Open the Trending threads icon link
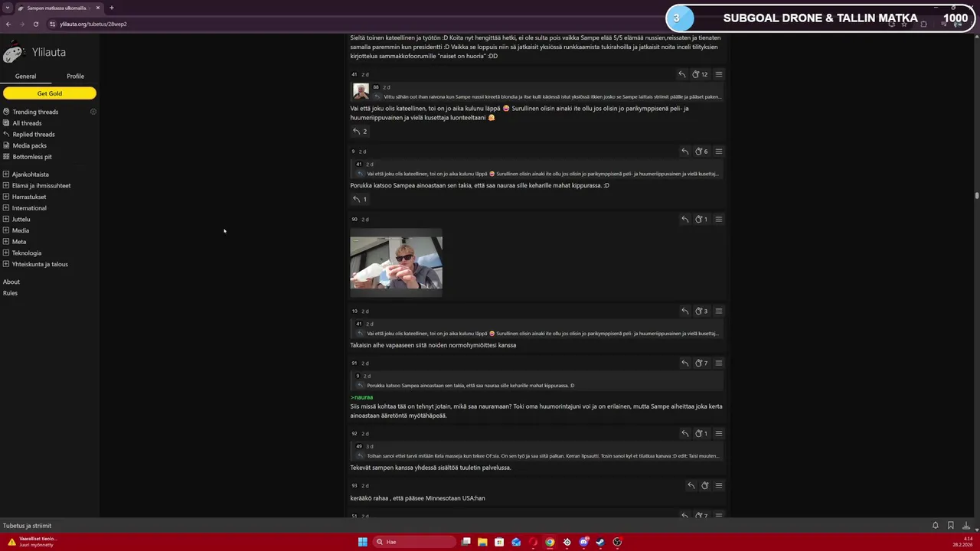 click(6, 112)
